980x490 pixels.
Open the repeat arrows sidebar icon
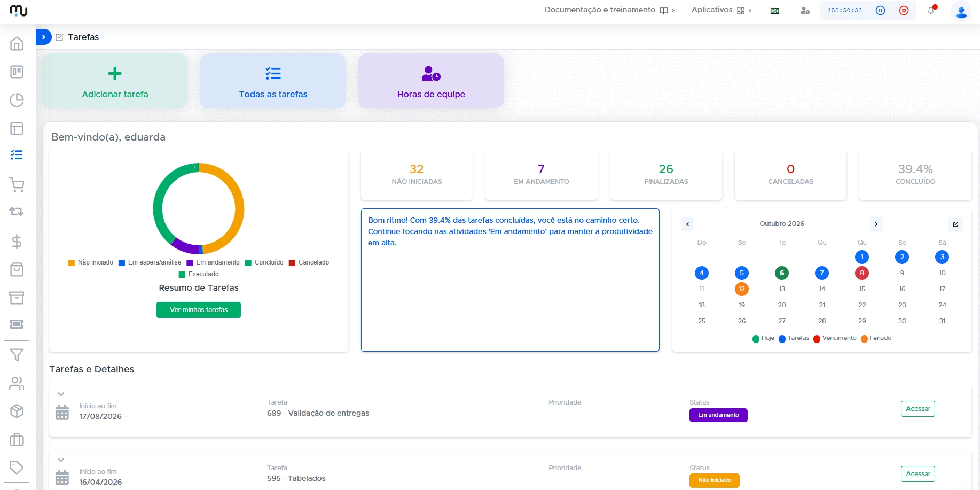click(17, 212)
